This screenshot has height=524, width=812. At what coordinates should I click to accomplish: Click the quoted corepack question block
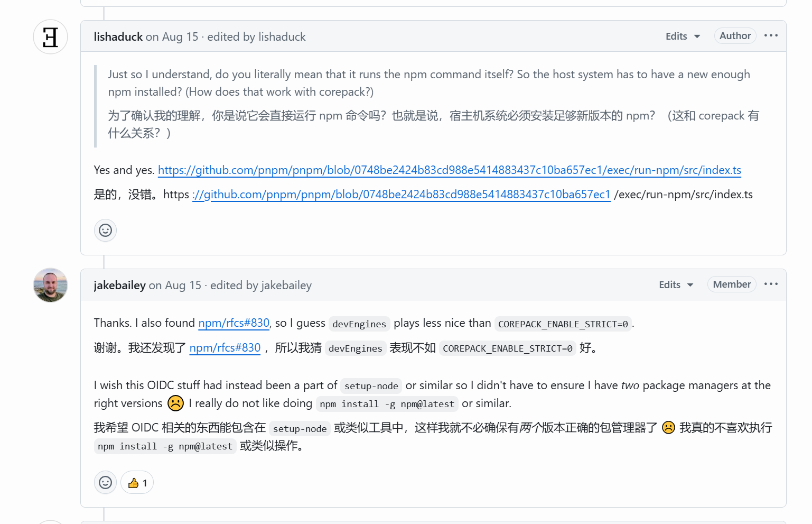tap(429, 83)
